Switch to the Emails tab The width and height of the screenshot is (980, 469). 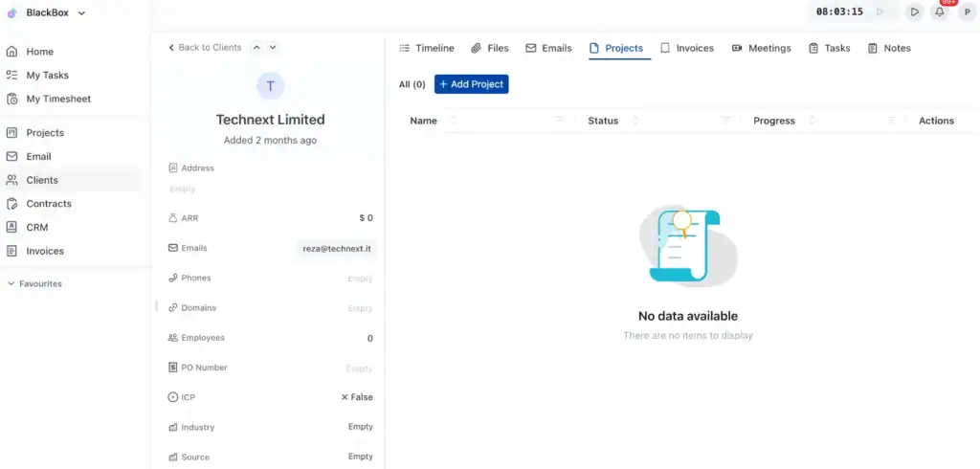(548, 48)
